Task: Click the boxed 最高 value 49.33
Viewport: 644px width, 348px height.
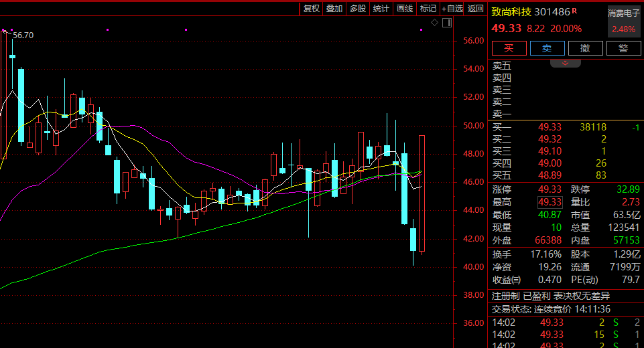Action: click(x=550, y=201)
